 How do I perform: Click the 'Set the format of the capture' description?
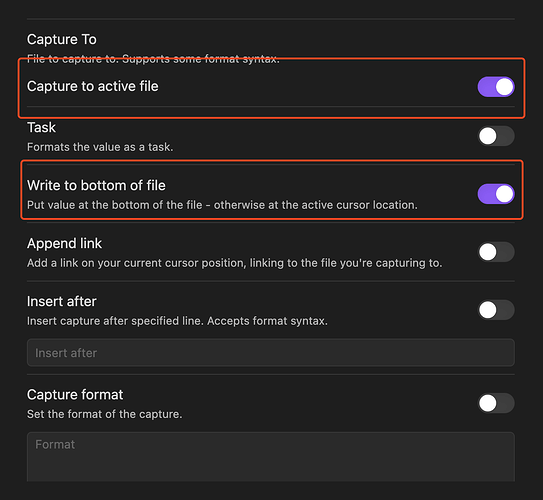point(105,414)
